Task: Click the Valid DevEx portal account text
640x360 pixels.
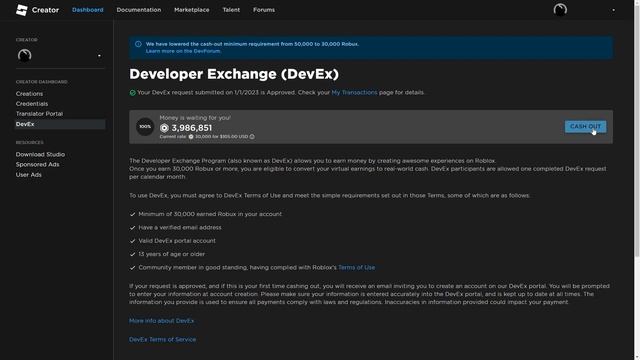Action: (x=177, y=241)
